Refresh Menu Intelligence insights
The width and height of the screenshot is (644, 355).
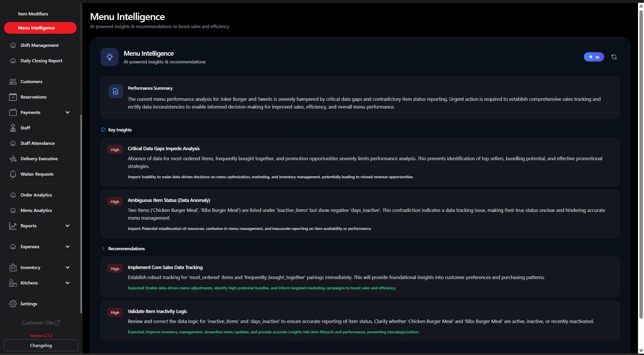click(614, 57)
